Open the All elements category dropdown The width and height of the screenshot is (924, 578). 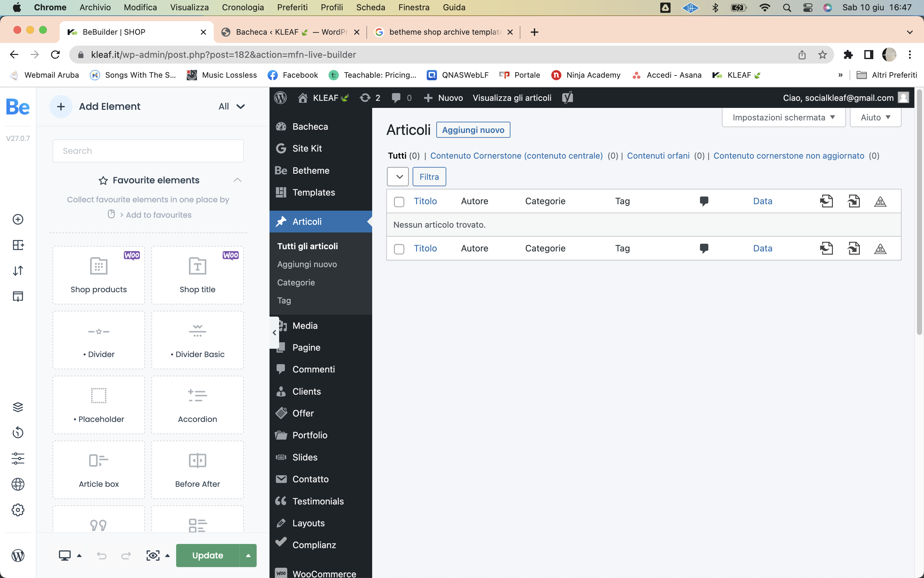232,107
